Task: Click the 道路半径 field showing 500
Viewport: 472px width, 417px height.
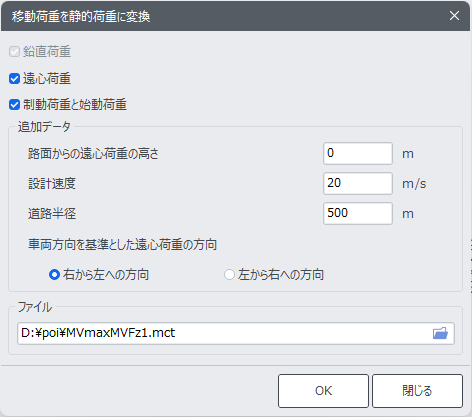Action: pyautogui.click(x=358, y=213)
